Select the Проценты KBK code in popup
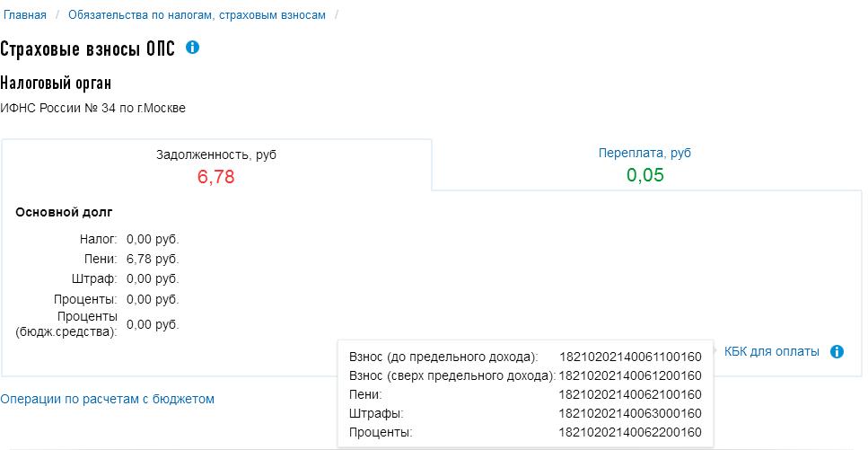The height and width of the screenshot is (450, 868). pos(629,432)
